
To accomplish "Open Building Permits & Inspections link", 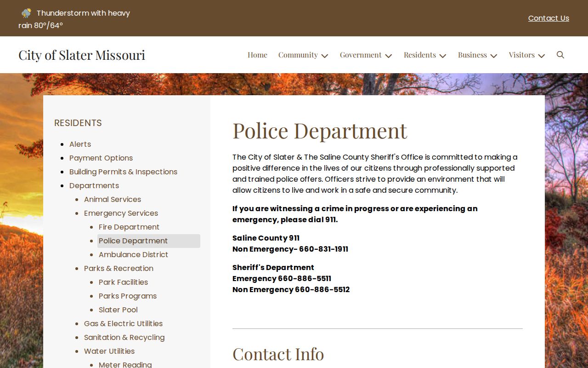I will [x=123, y=172].
